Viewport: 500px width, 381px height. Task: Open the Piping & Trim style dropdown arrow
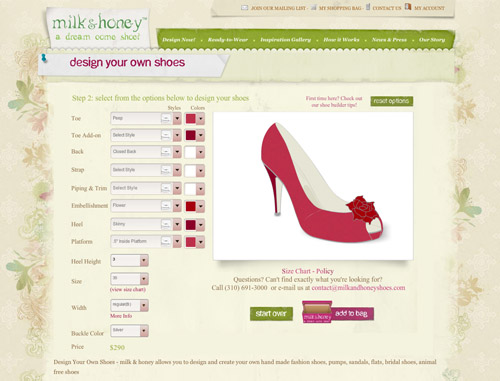click(x=177, y=189)
